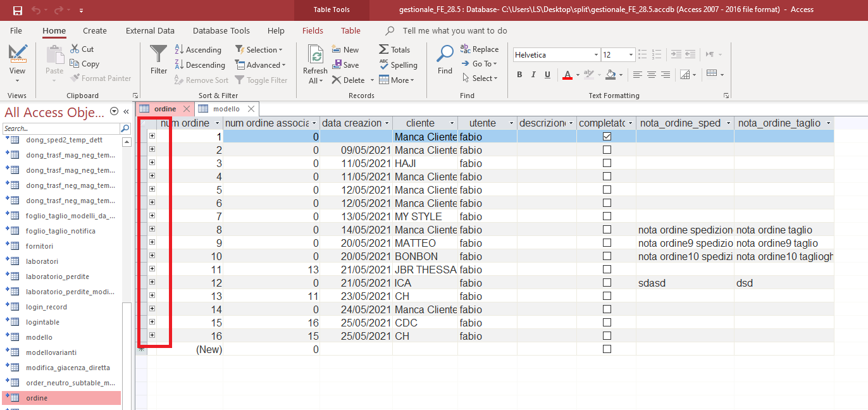Close the ordine tab
868x410 pixels.
pos(186,109)
